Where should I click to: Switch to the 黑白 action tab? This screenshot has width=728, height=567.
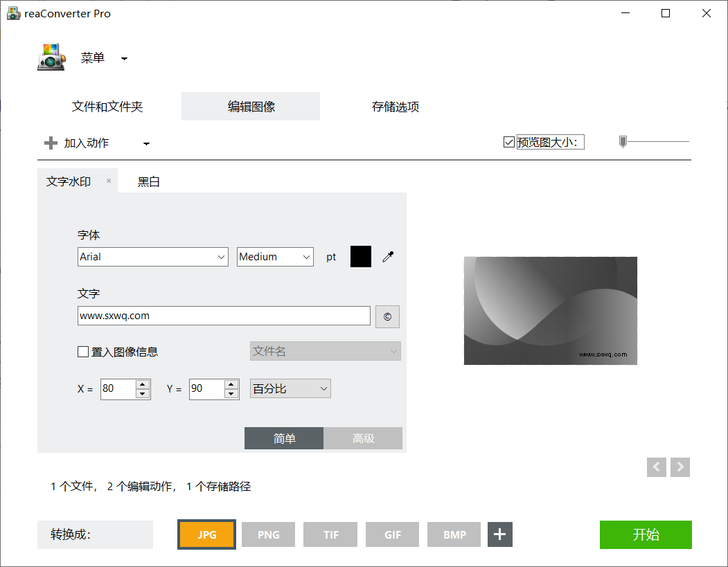(x=148, y=182)
